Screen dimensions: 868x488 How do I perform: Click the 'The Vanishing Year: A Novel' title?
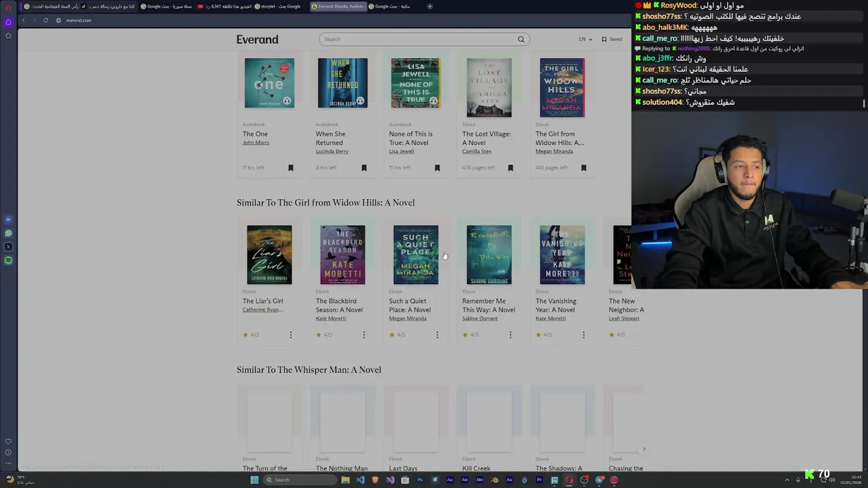tap(556, 306)
